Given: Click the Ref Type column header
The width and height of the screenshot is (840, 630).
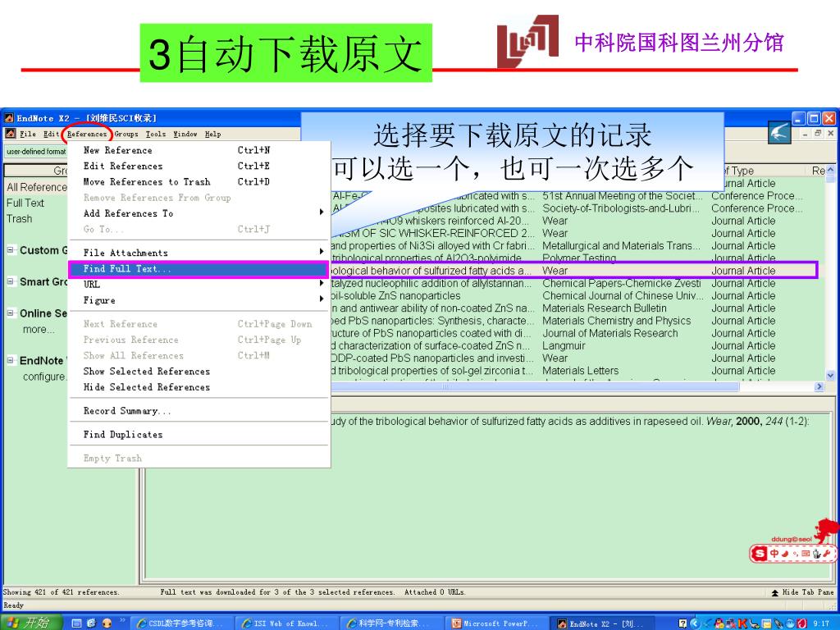Looking at the screenshot, I should coord(764,171).
